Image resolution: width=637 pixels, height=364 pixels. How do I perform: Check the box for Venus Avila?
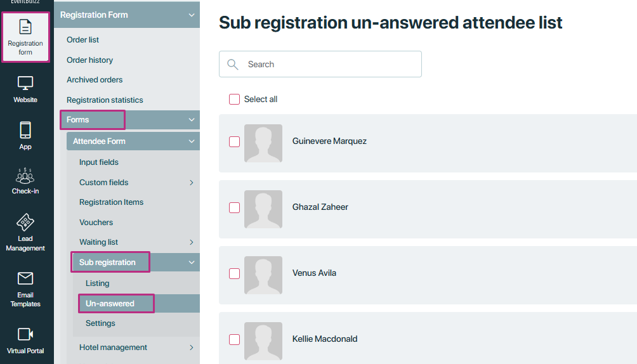[234, 274]
